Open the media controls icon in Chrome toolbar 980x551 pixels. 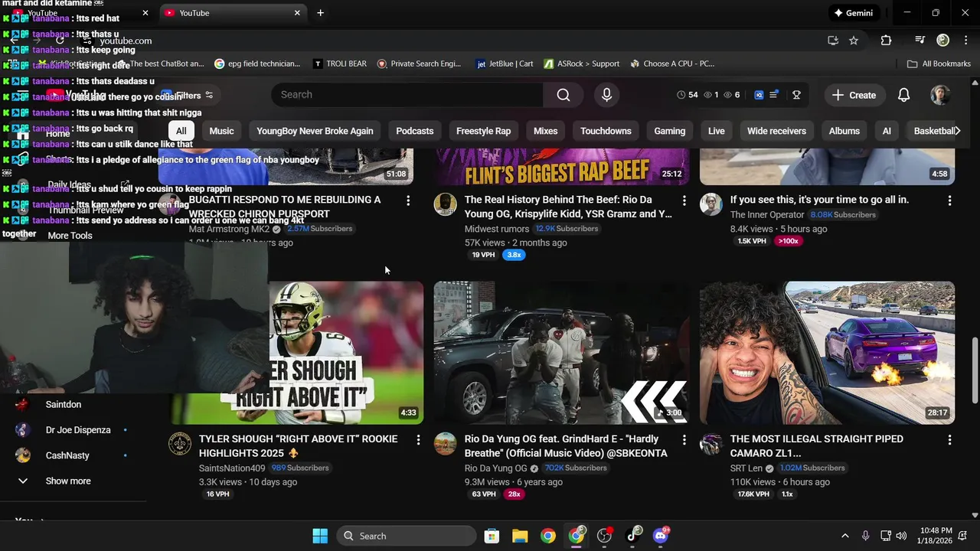point(920,41)
